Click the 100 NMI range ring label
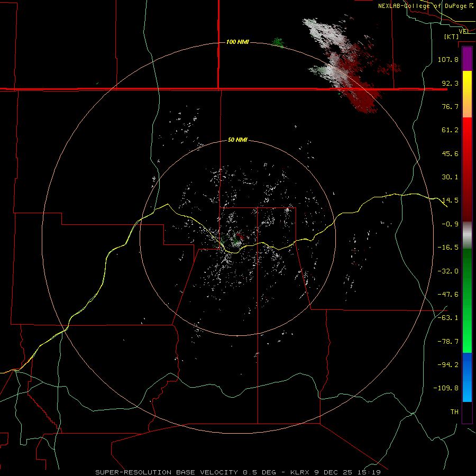The width and height of the screenshot is (476, 476). 237,42
